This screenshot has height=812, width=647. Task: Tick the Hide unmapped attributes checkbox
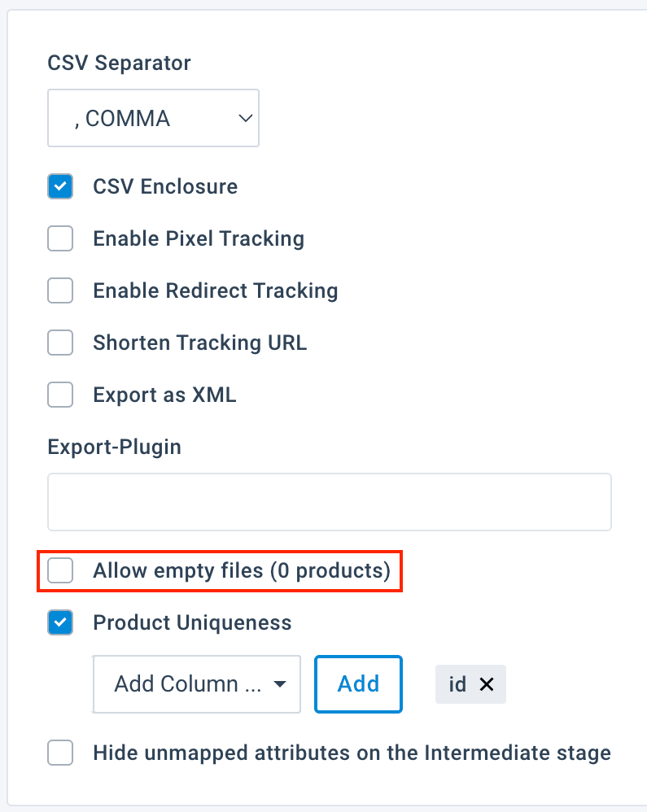click(x=60, y=753)
